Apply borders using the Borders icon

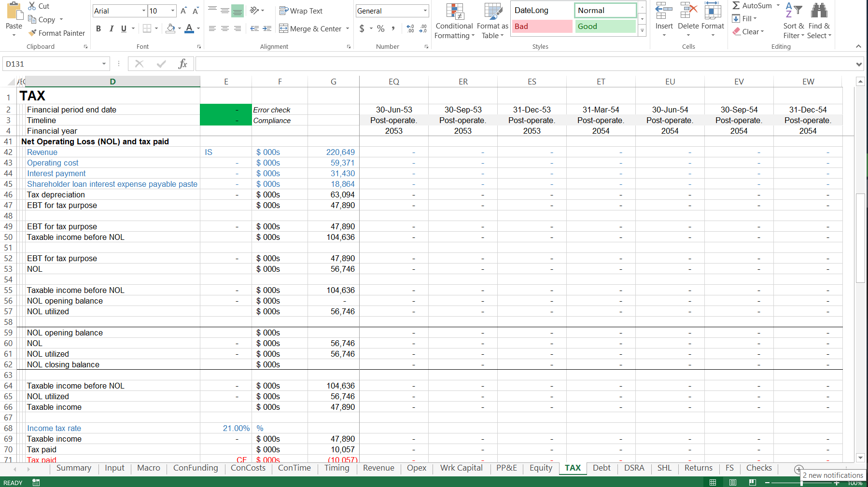147,28
